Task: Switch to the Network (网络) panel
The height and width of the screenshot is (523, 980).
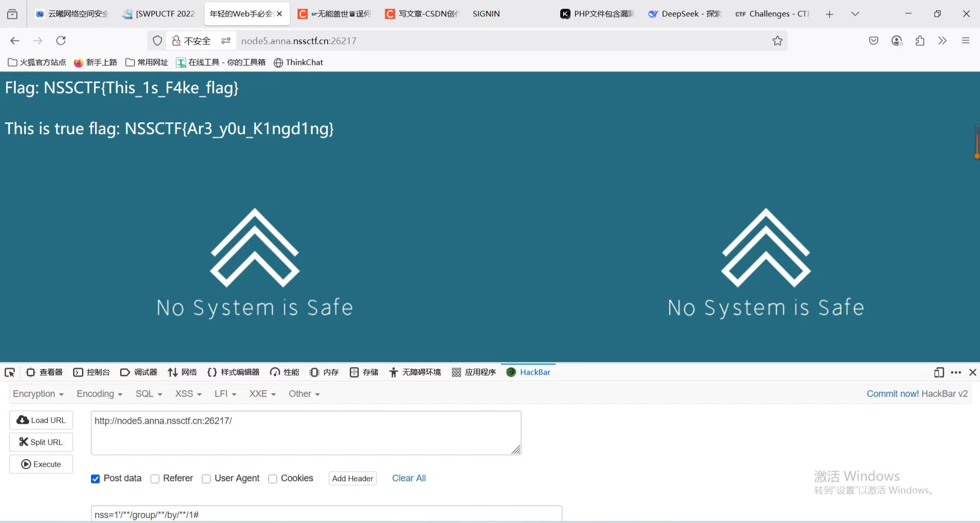Action: (183, 372)
